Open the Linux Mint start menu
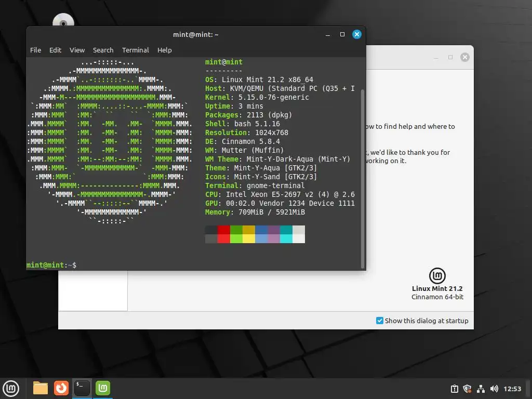Viewport: 532px width, 399px height. 11,389
